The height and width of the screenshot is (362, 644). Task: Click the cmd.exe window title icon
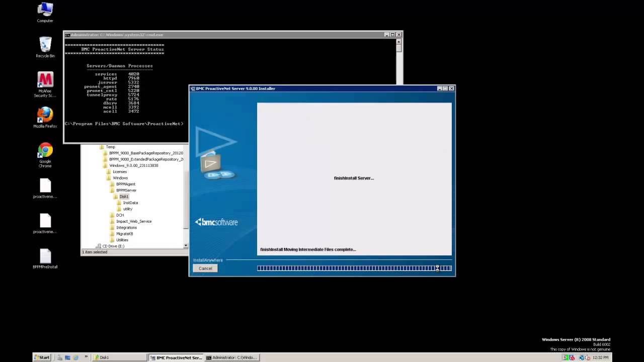(67, 35)
